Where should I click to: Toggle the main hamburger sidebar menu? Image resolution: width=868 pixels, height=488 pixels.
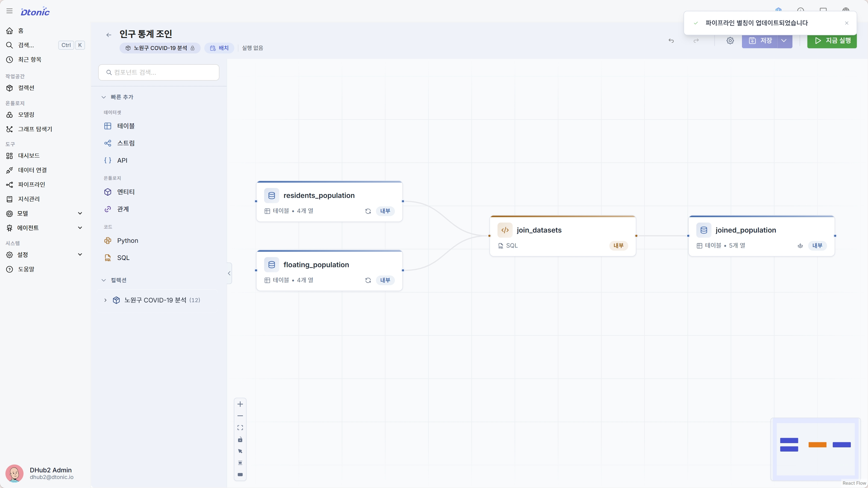[x=9, y=11]
